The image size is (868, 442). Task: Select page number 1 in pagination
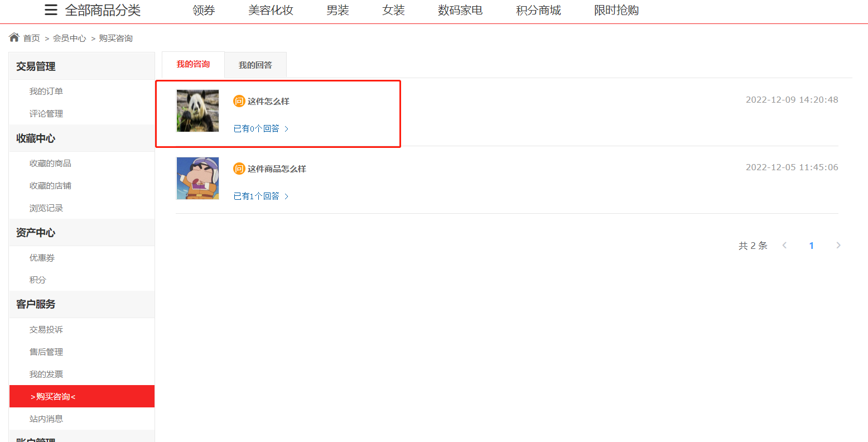[811, 246]
